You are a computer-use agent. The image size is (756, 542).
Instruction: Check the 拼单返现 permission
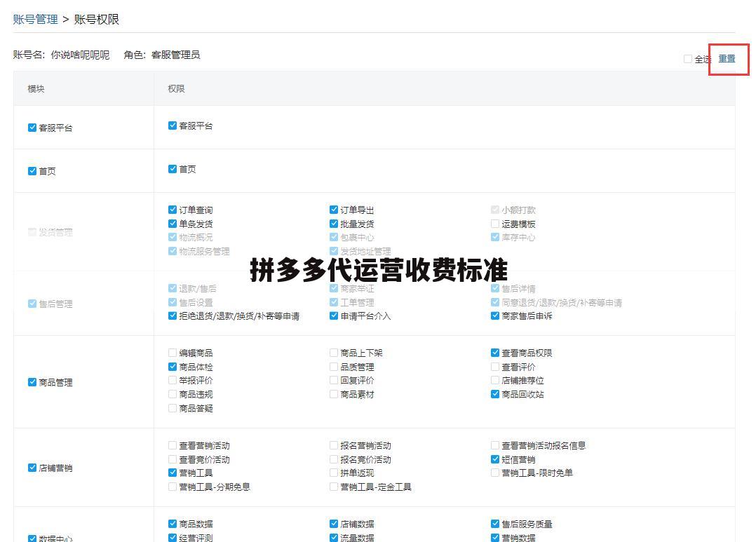click(333, 473)
